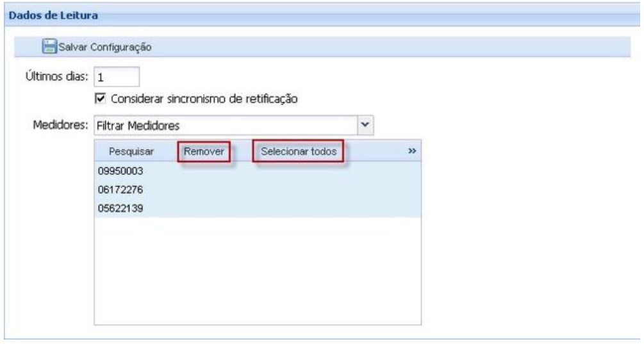
Task: Open the Medidores dropdown arrow
Action: click(x=365, y=125)
